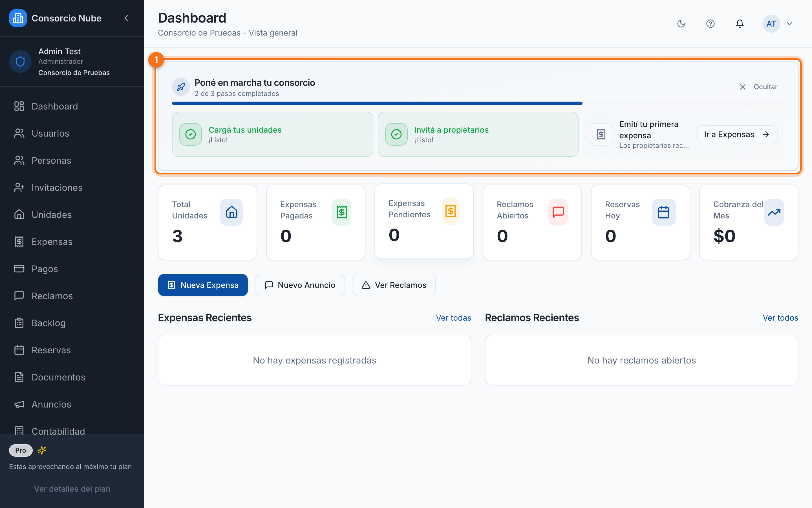
Task: Click the Nuevo Anuncio button
Action: 300,285
